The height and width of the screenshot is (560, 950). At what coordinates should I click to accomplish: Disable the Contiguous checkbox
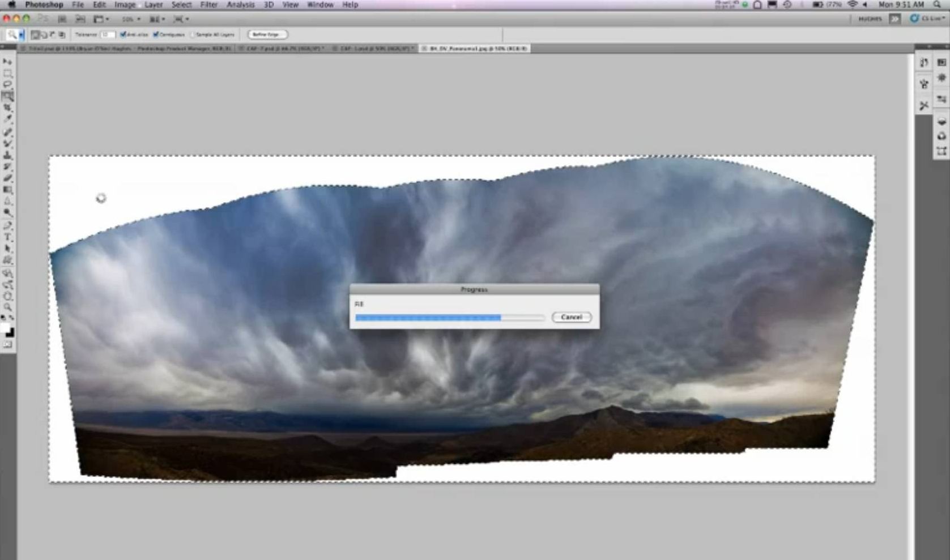156,35
